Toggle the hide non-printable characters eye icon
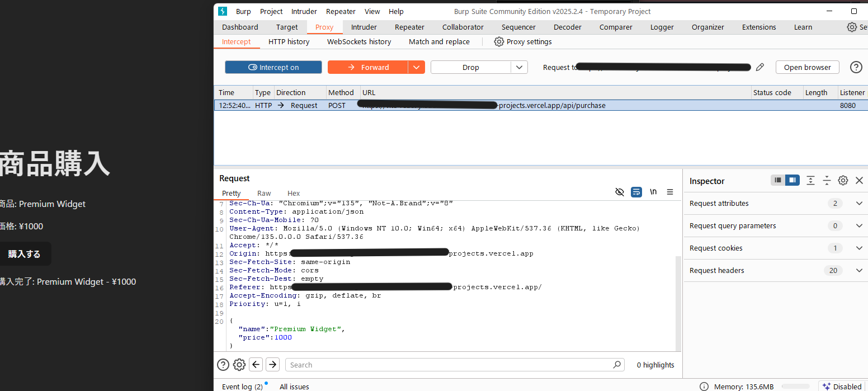 tap(619, 192)
